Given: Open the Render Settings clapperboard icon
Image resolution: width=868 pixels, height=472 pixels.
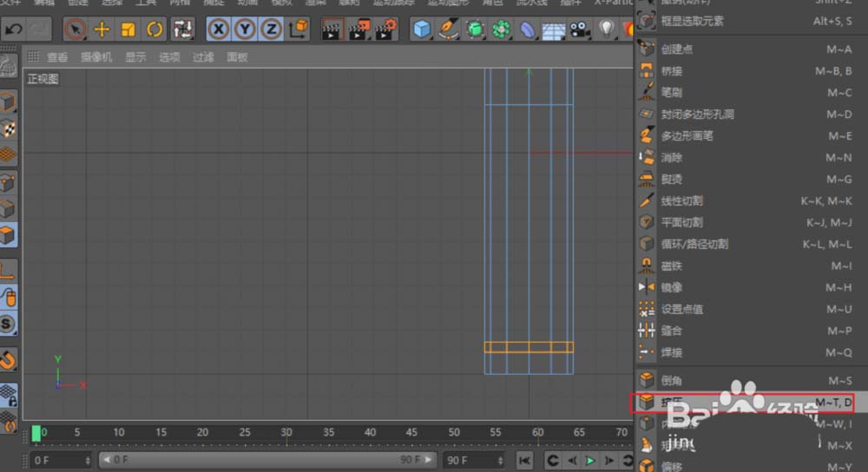Looking at the screenshot, I should point(385,29).
